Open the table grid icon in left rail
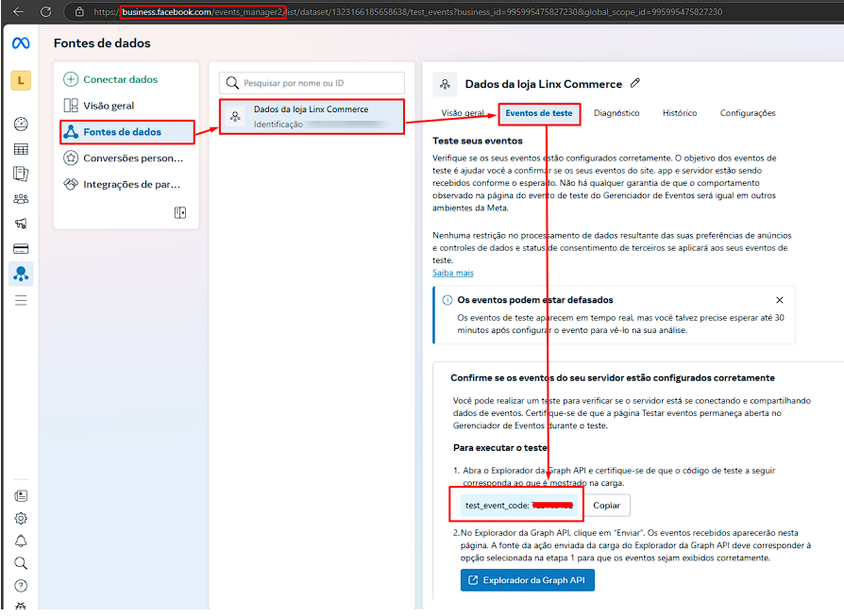 21,149
